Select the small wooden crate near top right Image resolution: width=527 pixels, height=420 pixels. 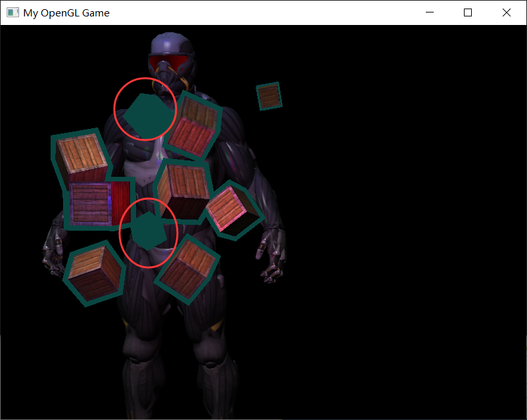268,95
